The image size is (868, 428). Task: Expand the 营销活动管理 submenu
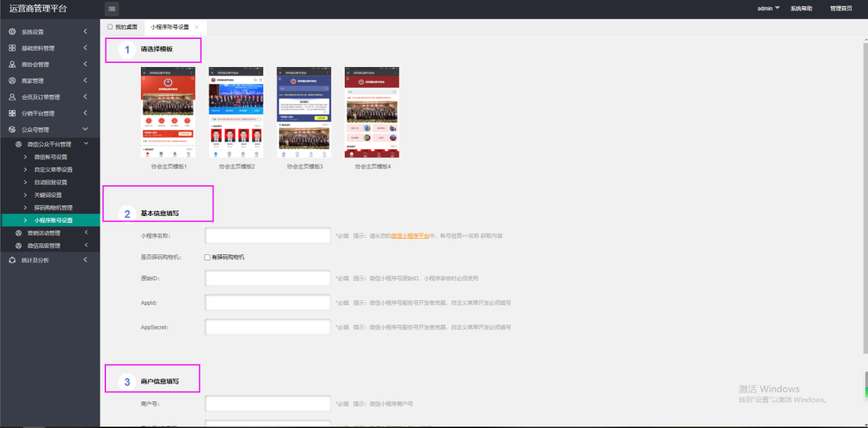click(x=86, y=233)
